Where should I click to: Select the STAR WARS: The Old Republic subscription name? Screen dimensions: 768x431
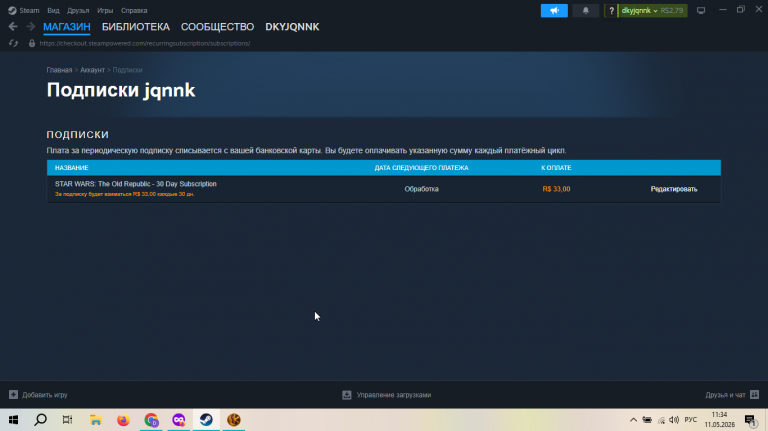(136, 184)
